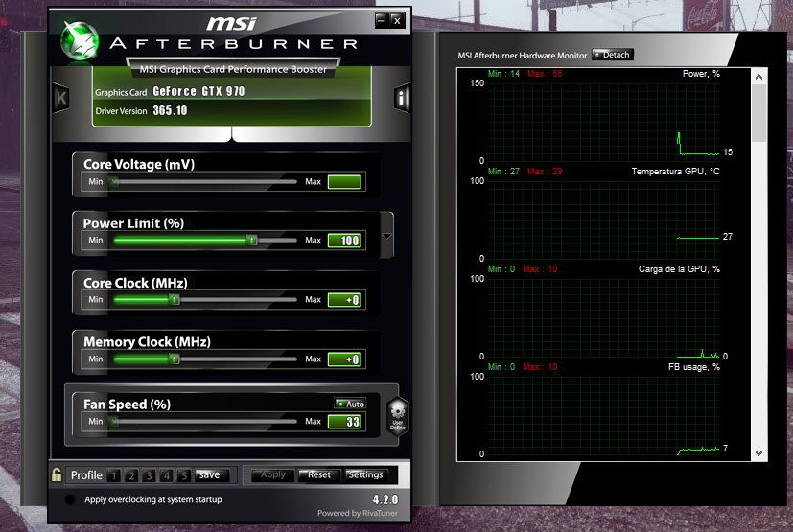Screen dimensions: 793x532
Task: Select profile slot 3
Action: click(x=149, y=475)
